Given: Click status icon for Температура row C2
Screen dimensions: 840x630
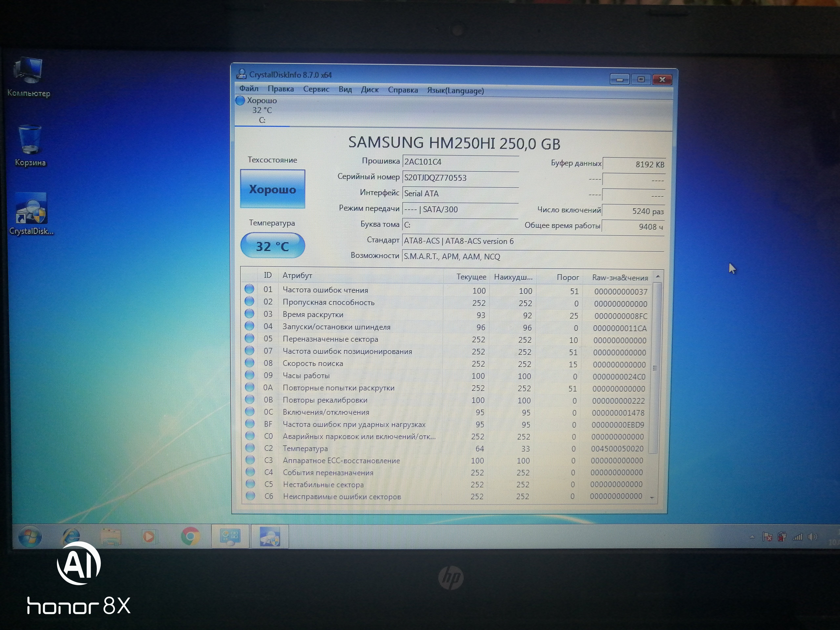Looking at the screenshot, I should click(x=250, y=448).
